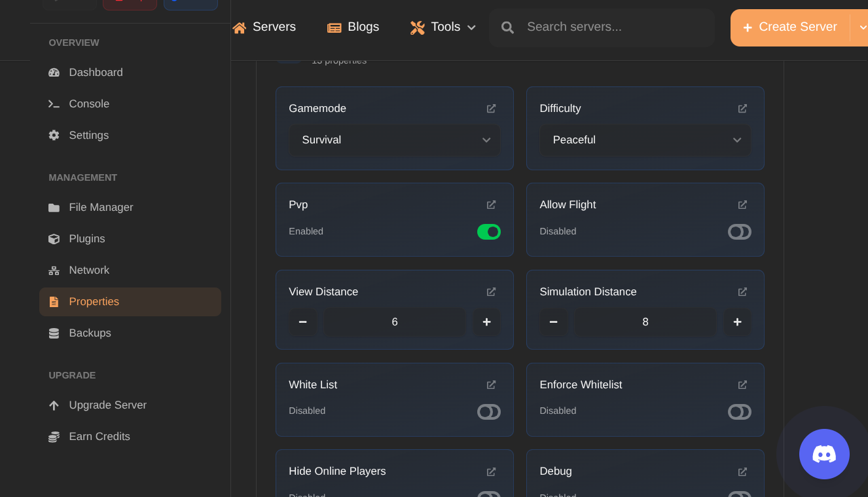Go to Console in sidebar
Viewport: 868px width, 497px height.
[89, 104]
